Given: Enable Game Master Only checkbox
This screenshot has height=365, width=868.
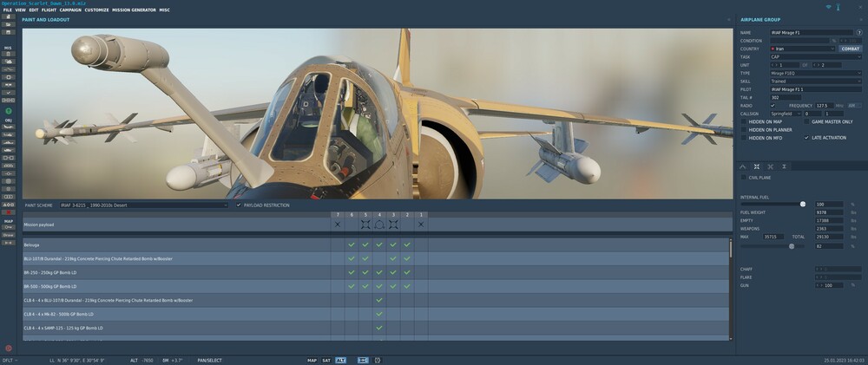Looking at the screenshot, I should point(806,121).
